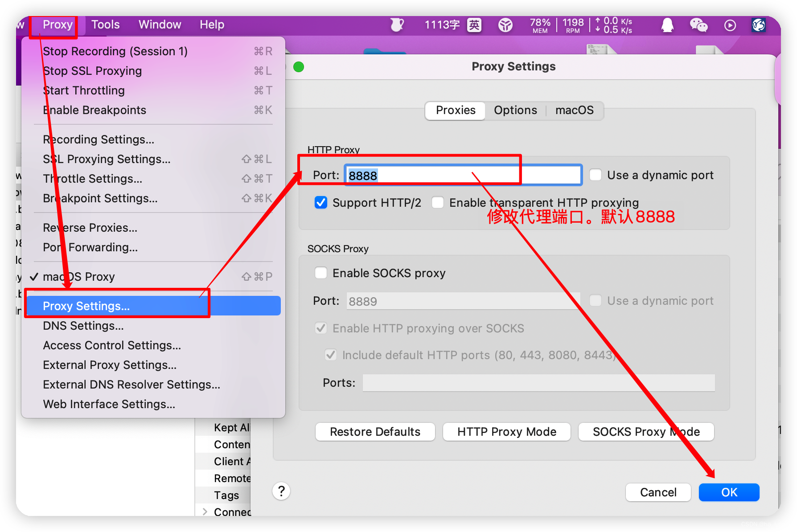Image resolution: width=797 pixels, height=532 pixels.
Task: Click the play circle icon in menu bar
Action: (730, 25)
